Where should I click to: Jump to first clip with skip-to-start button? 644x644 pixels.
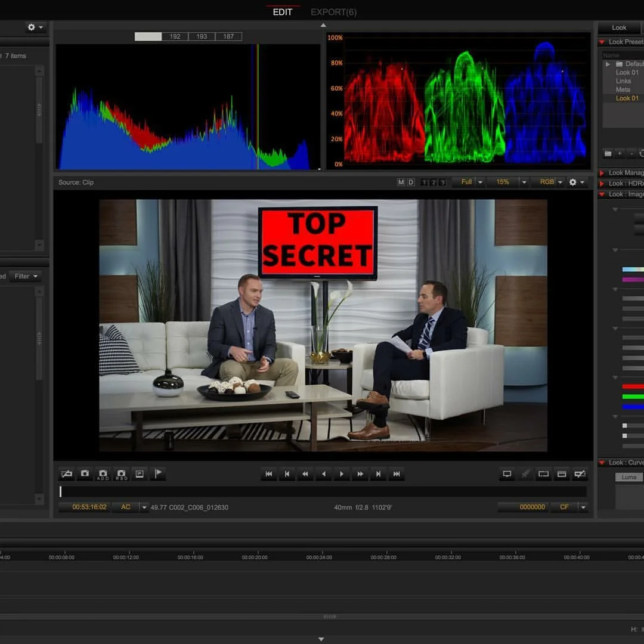click(x=268, y=474)
